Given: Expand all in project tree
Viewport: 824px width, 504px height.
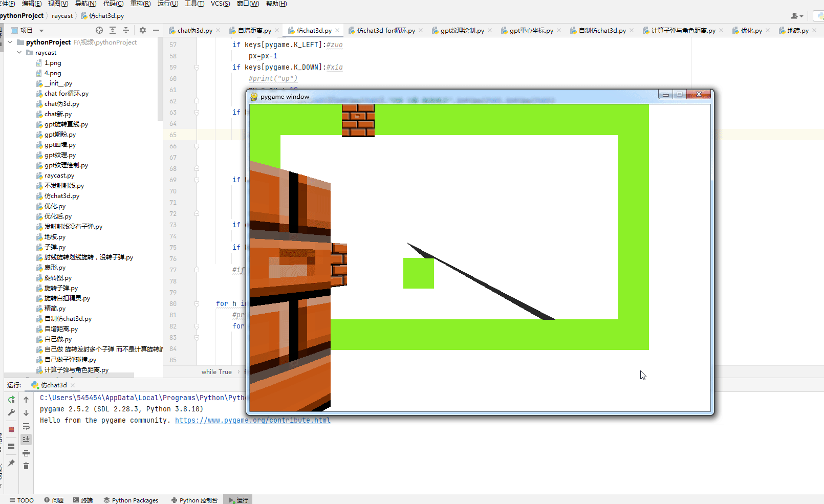Looking at the screenshot, I should click(x=113, y=30).
